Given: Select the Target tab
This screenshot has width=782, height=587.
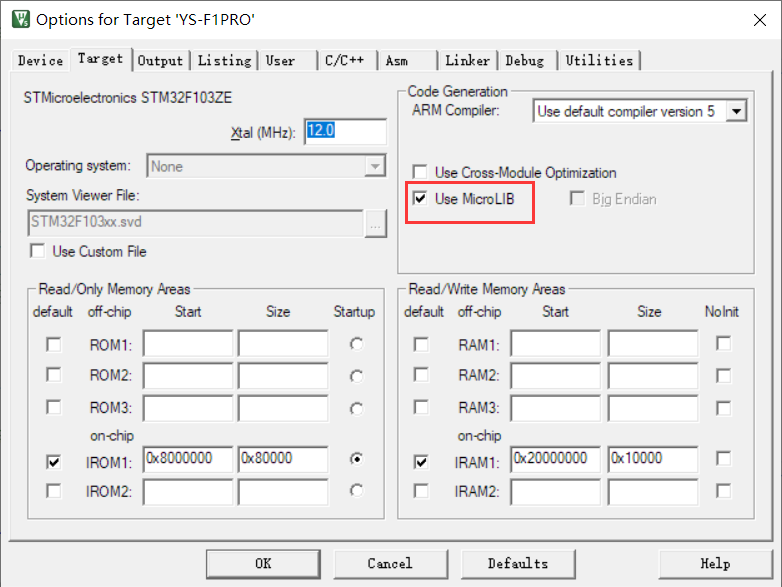Looking at the screenshot, I should [x=100, y=59].
